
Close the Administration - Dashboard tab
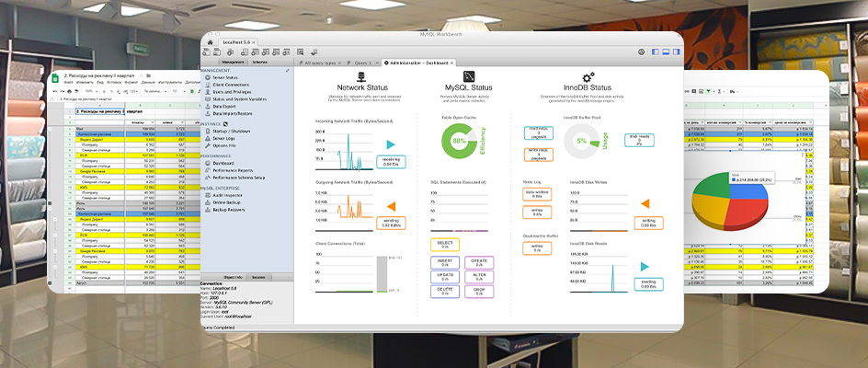click(451, 63)
